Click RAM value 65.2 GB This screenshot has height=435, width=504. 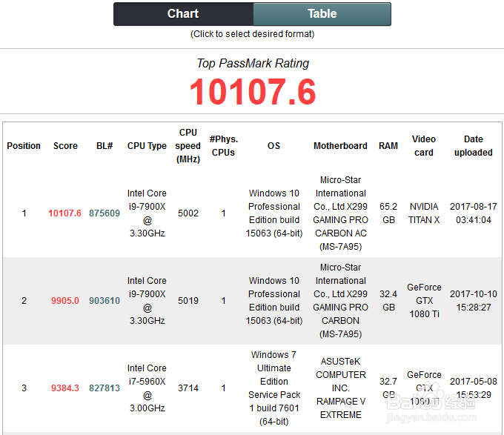(x=388, y=213)
